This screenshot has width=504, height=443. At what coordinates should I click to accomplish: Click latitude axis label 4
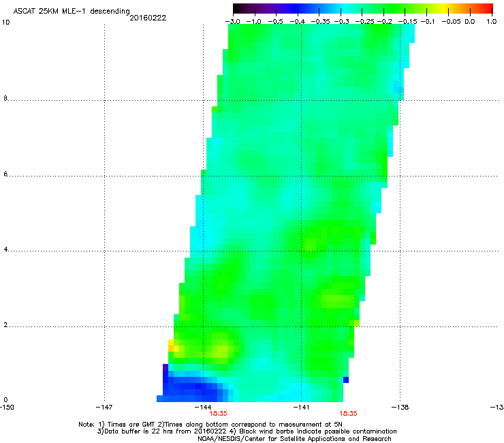point(5,249)
